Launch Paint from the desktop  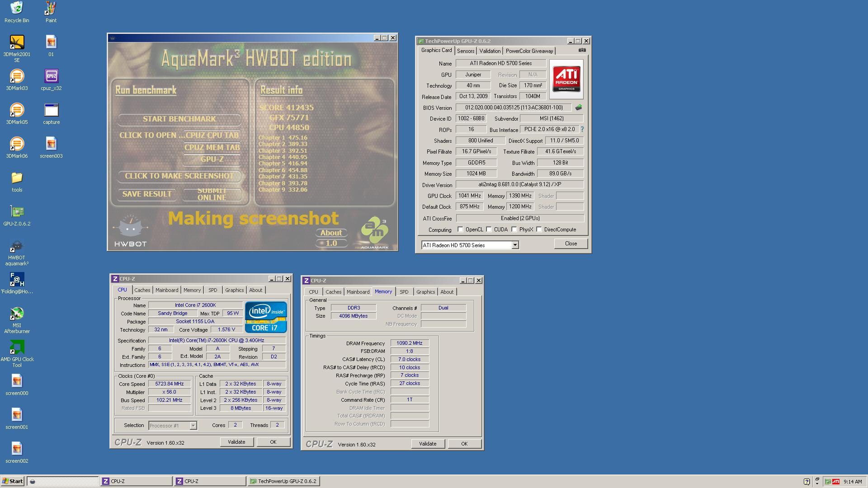click(51, 12)
